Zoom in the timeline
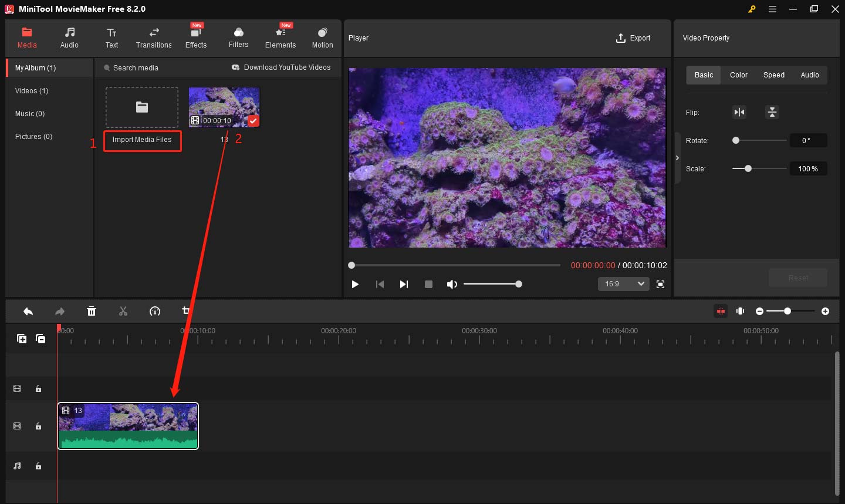 click(x=825, y=312)
